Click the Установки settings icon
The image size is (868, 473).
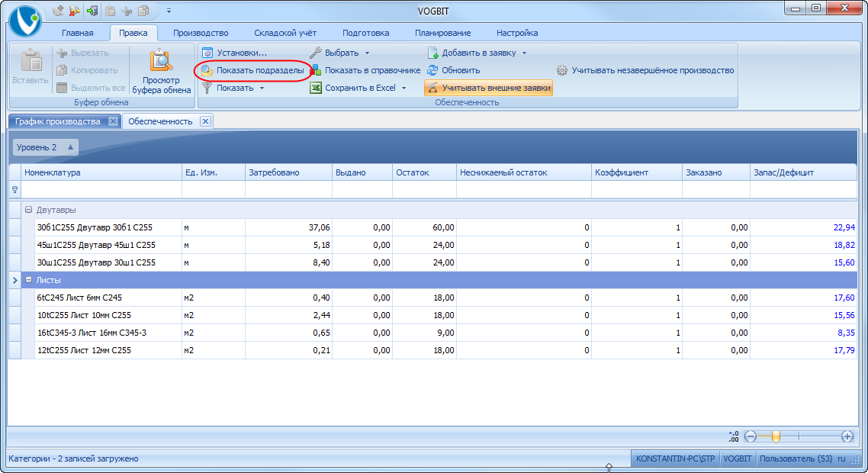207,53
